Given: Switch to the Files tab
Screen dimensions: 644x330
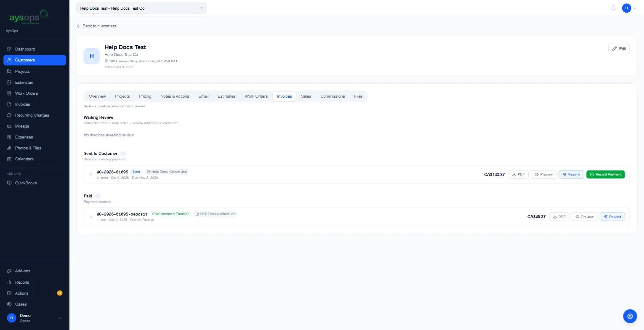Looking at the screenshot, I should [x=358, y=96].
